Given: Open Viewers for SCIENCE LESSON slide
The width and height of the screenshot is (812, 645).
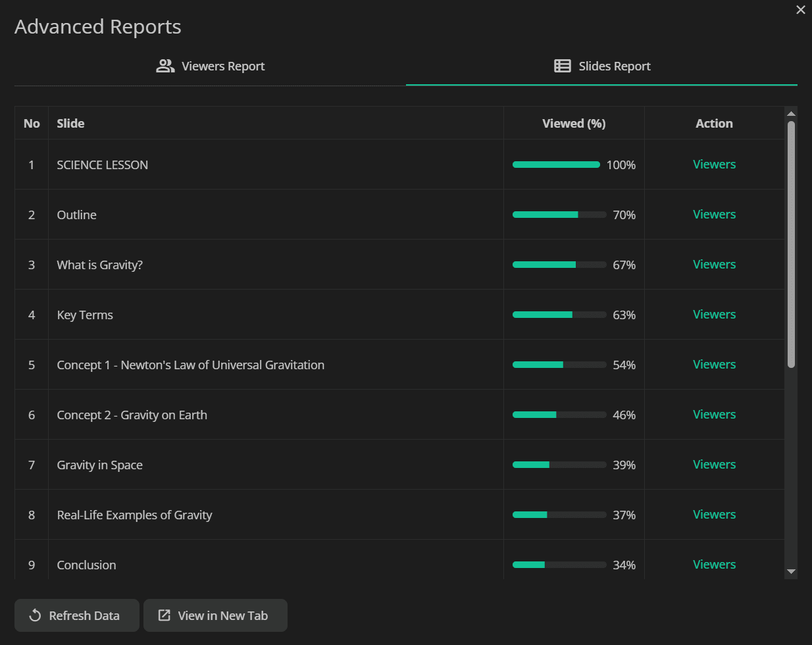Looking at the screenshot, I should (714, 165).
